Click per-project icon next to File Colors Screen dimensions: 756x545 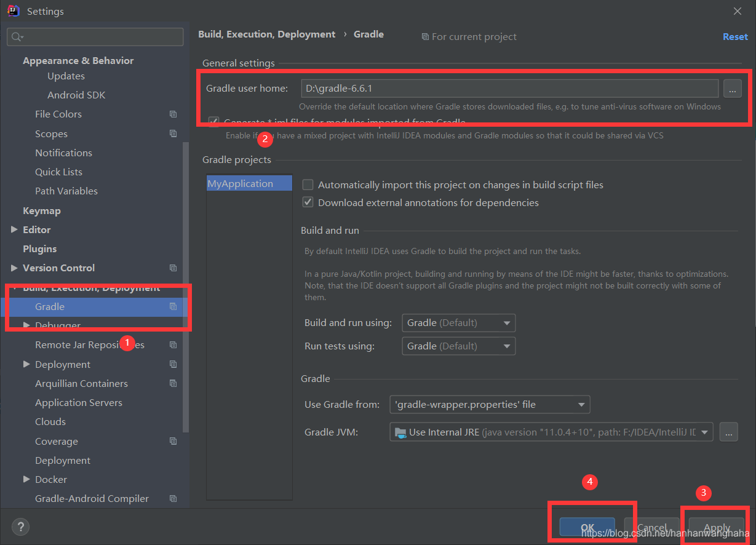(x=173, y=114)
